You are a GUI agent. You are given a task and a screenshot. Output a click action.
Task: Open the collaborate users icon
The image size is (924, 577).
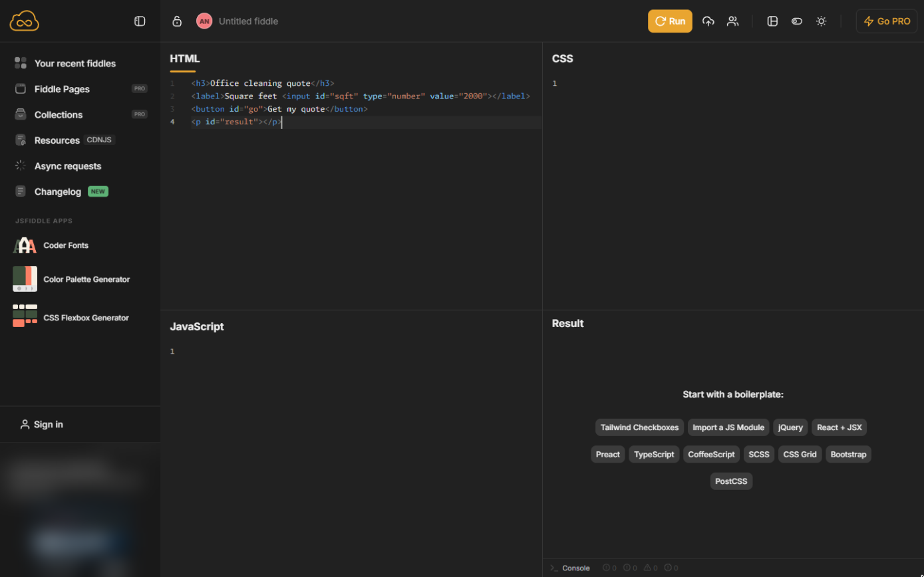tap(732, 21)
